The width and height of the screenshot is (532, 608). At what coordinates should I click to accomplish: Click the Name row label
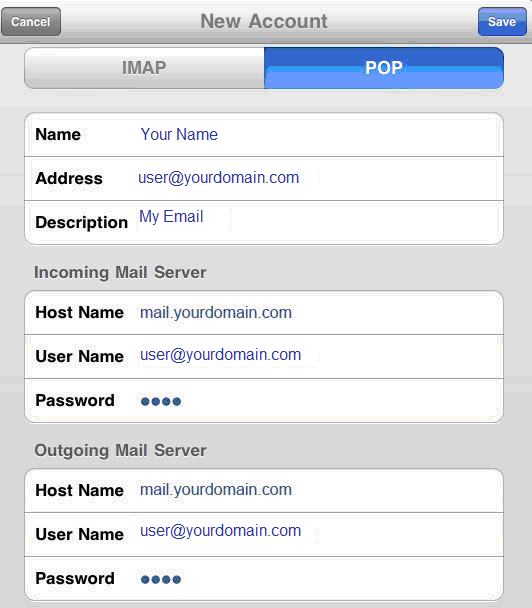[x=58, y=135]
